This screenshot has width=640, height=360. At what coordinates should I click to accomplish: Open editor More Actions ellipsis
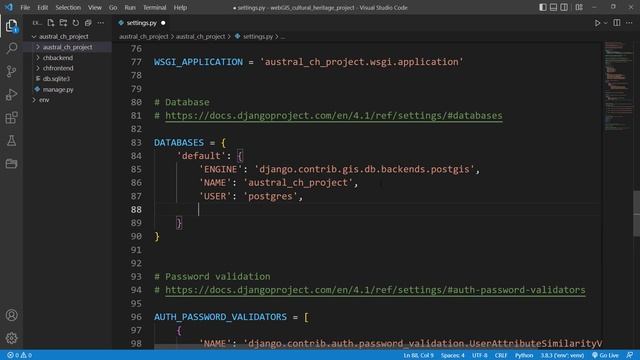(629, 23)
